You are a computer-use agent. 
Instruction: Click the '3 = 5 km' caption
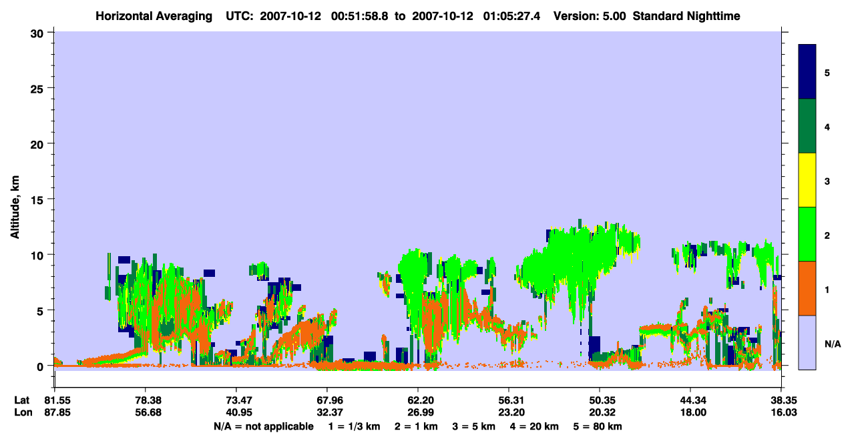coord(473,426)
